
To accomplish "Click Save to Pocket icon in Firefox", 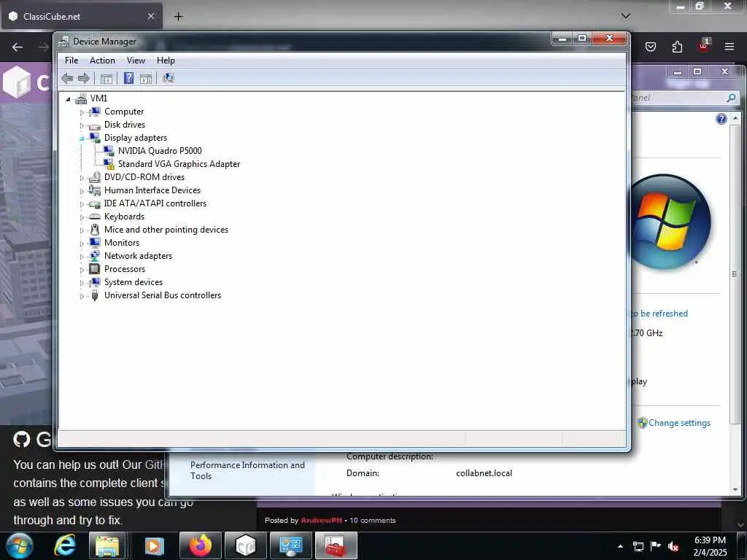I will pyautogui.click(x=651, y=47).
